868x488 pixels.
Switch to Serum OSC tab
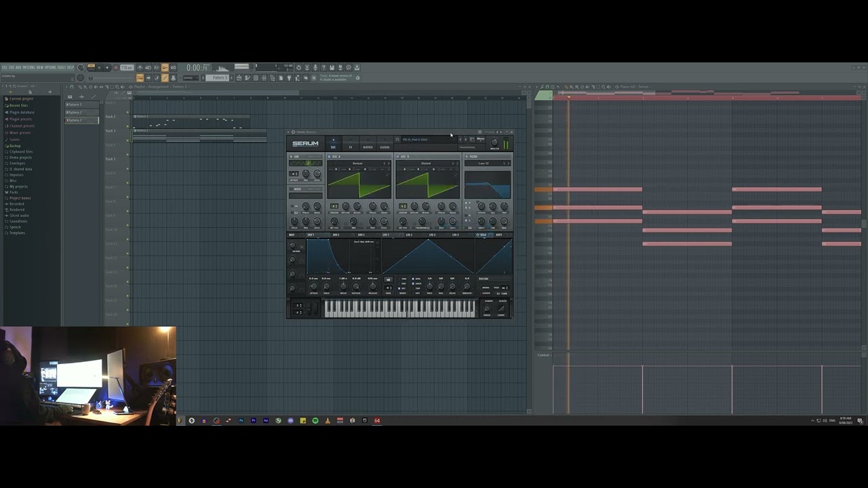(x=333, y=144)
